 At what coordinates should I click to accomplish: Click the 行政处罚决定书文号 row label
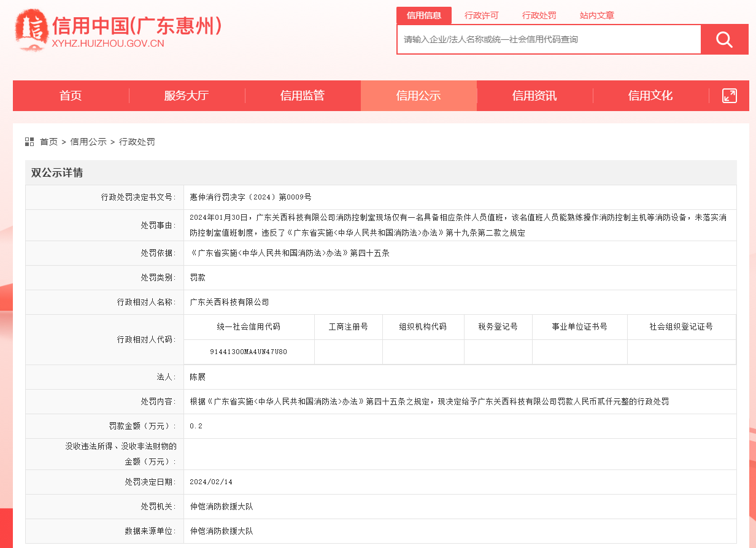coord(138,198)
